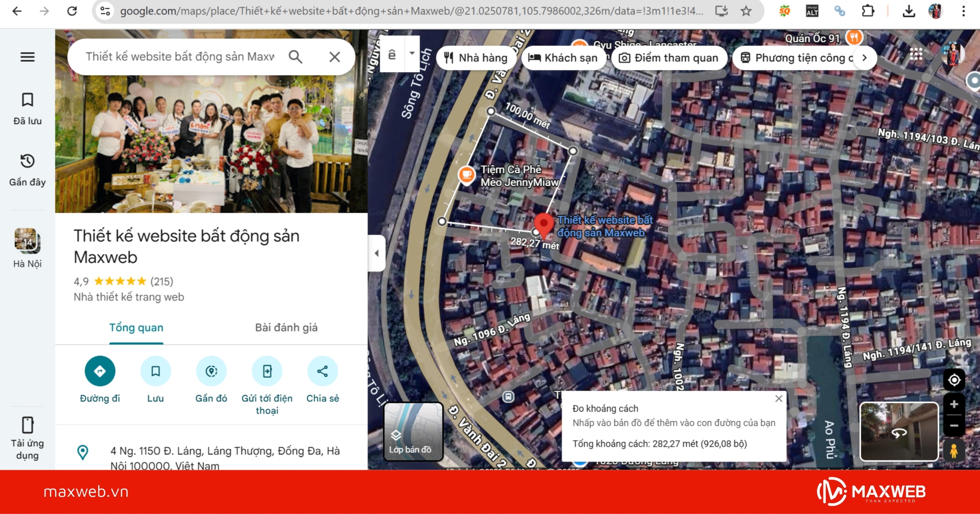Show more category chips arrow
The width and height of the screenshot is (980, 514).
coord(864,58)
